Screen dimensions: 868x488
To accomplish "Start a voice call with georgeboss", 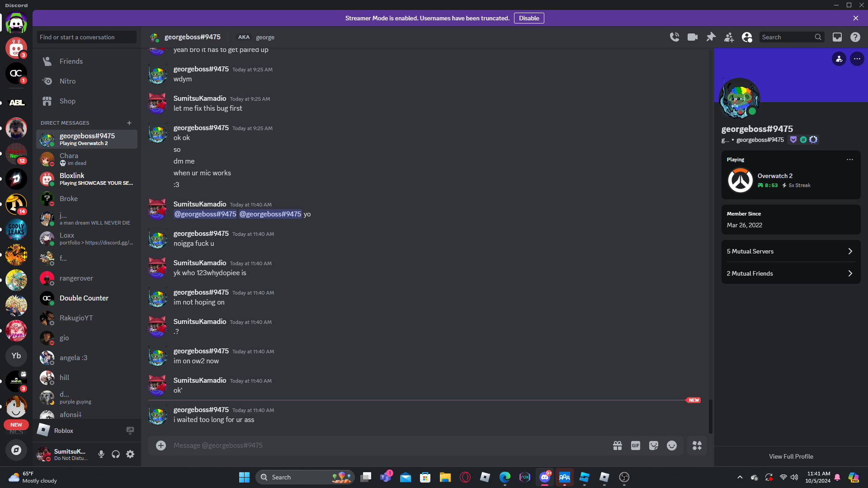I will 675,37.
